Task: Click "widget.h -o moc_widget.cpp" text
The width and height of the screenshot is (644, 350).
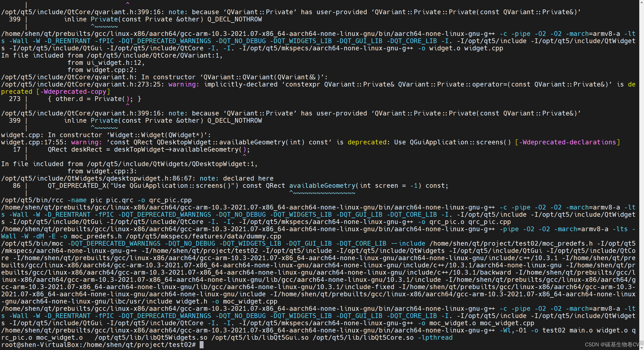Action: pyautogui.click(x=227, y=301)
